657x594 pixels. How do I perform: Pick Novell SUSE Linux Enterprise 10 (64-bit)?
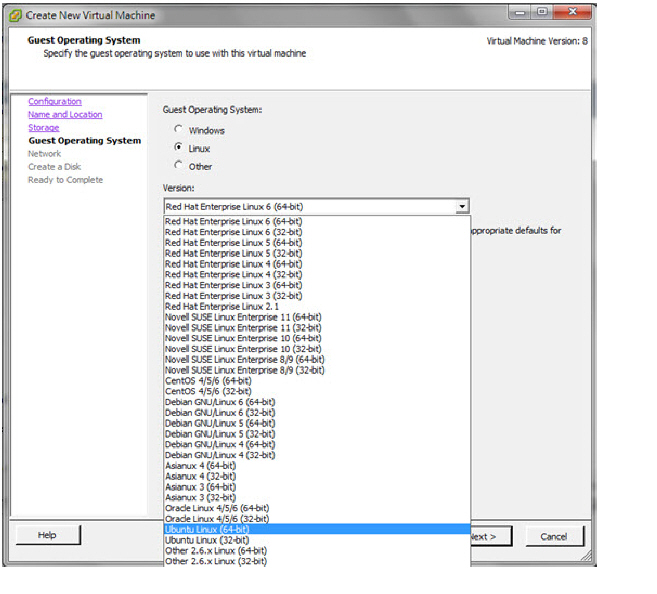coord(317,338)
